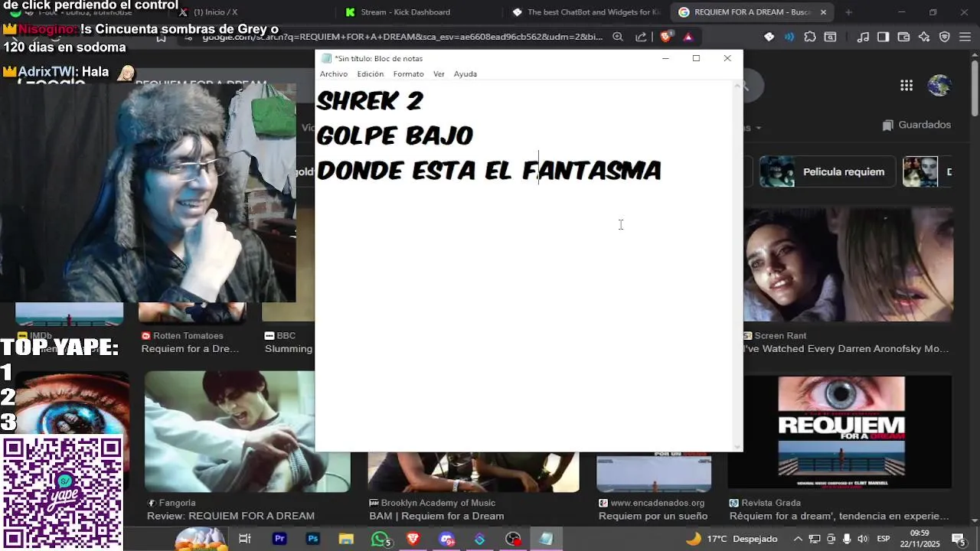Viewport: 980px width, 551px height.
Task: Open the Leo AI sparkle icon
Action: [924, 37]
